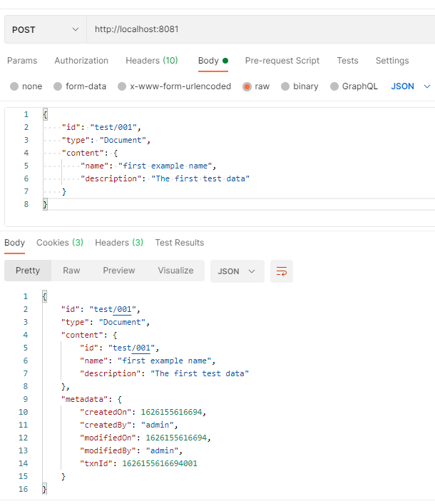435x504 pixels.
Task: Click response line number 9 in the gutter
Action: coord(26,399)
